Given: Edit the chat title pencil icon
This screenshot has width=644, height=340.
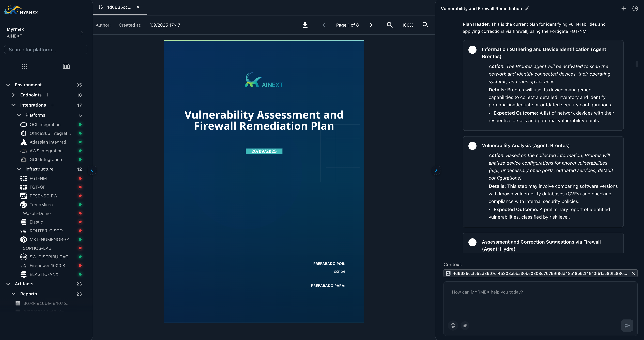Looking at the screenshot, I should [528, 8].
